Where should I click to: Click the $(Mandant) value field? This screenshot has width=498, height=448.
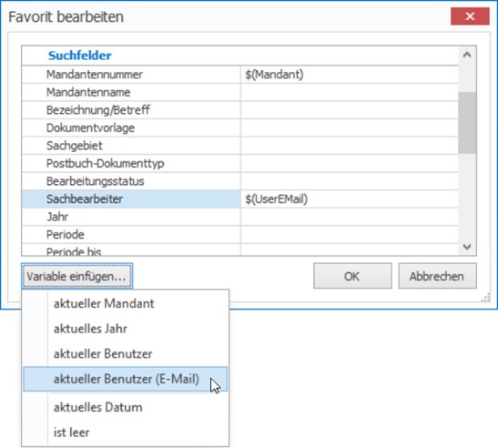tap(350, 75)
